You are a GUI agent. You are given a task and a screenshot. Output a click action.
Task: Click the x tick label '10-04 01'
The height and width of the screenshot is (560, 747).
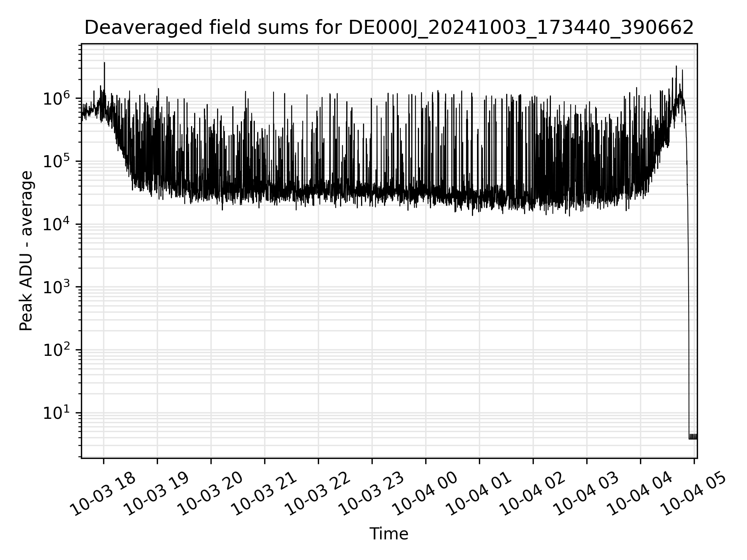point(479,494)
